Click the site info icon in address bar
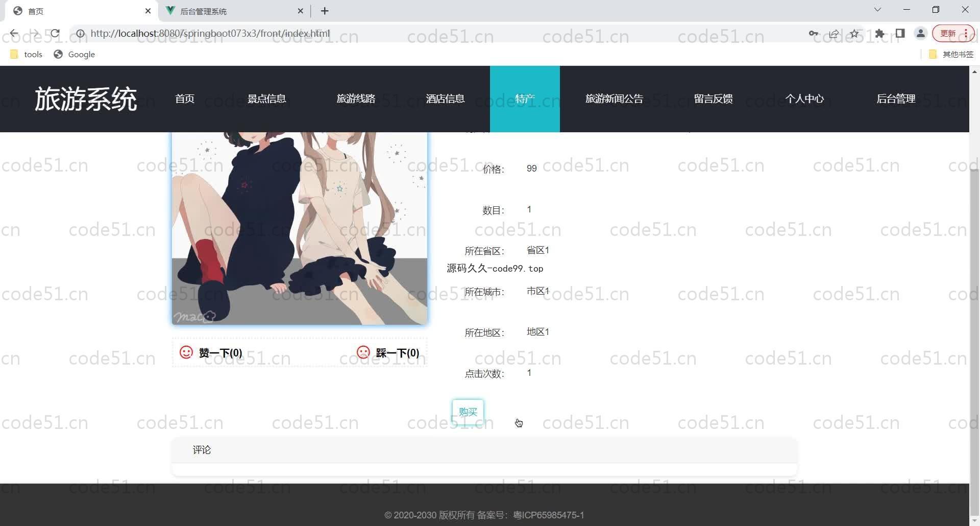Viewport: 980px width, 526px height. click(x=80, y=34)
